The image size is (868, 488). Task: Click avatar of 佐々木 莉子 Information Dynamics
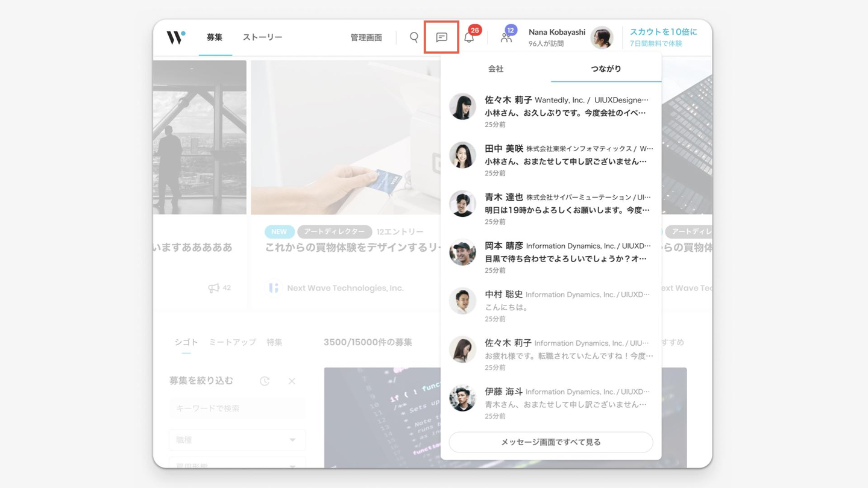point(462,349)
